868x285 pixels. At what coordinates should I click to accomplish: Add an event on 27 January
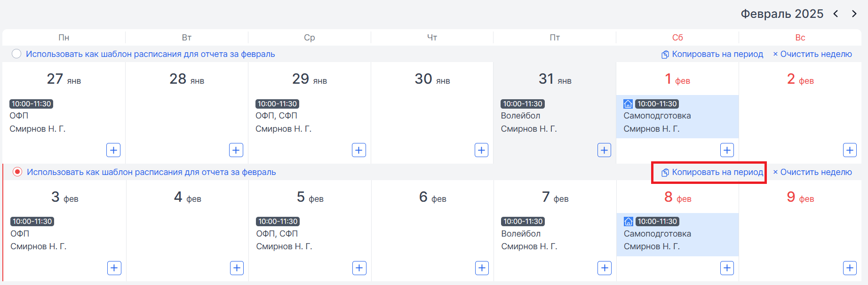click(113, 150)
